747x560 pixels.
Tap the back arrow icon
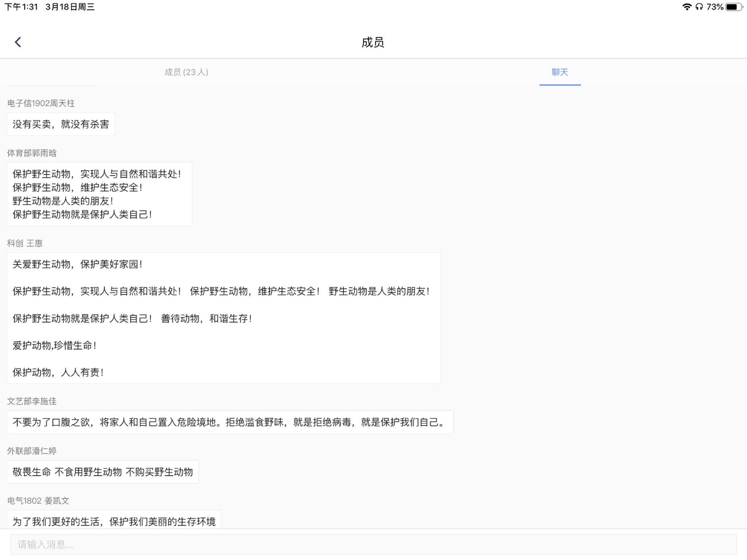point(18,42)
